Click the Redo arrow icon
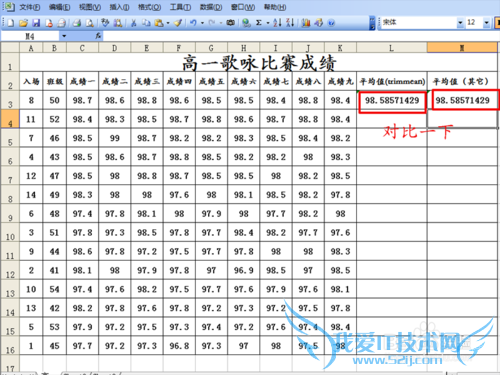This screenshot has width=500, height=375. [x=212, y=23]
